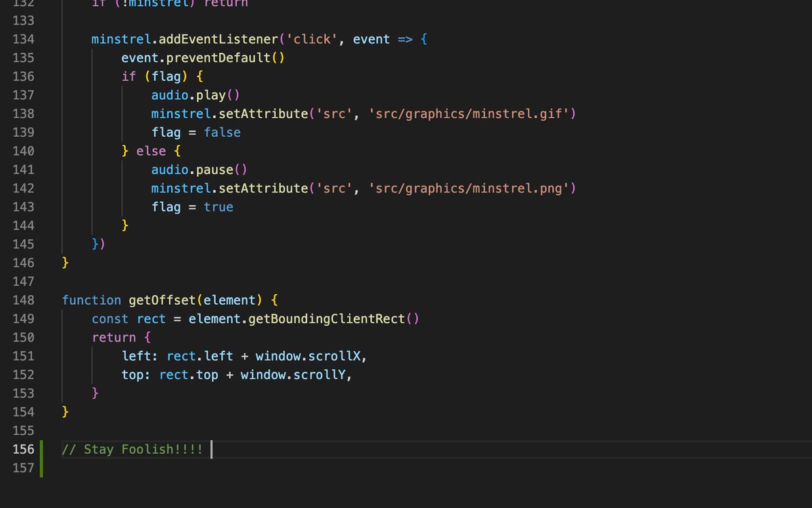Click line number 154 in the gutter
The image size is (812, 508).
23,411
